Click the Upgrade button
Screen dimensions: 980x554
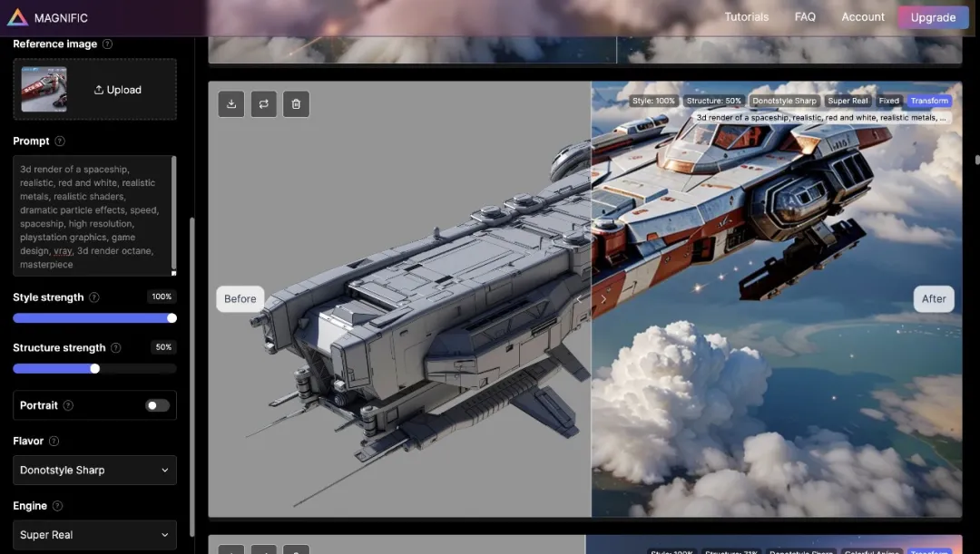click(x=933, y=17)
